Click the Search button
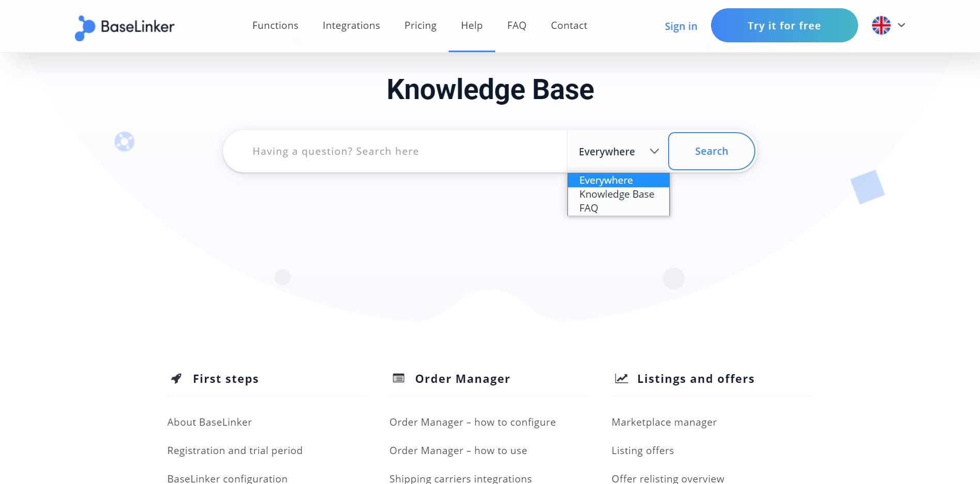The width and height of the screenshot is (980, 484). coord(712,151)
